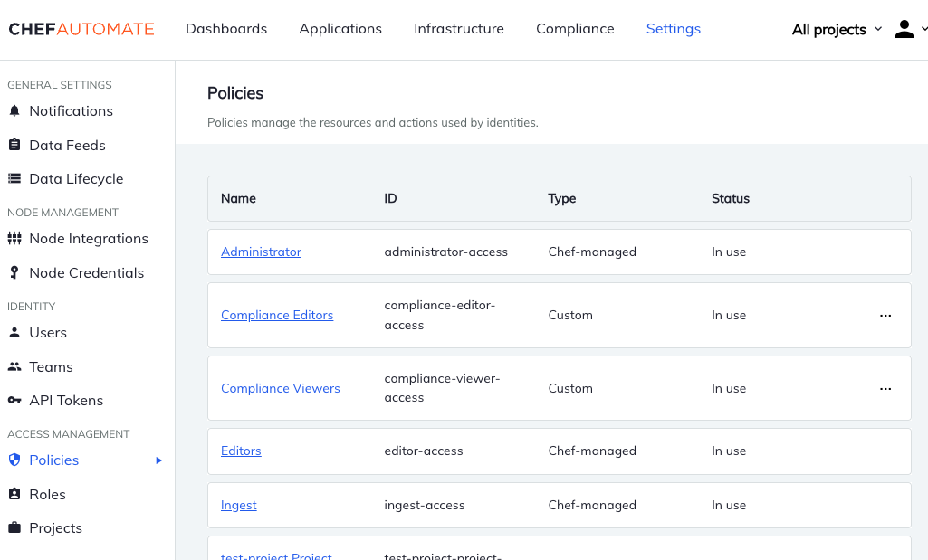Go to the Dashboards tab
This screenshot has height=560, width=928.
click(226, 29)
